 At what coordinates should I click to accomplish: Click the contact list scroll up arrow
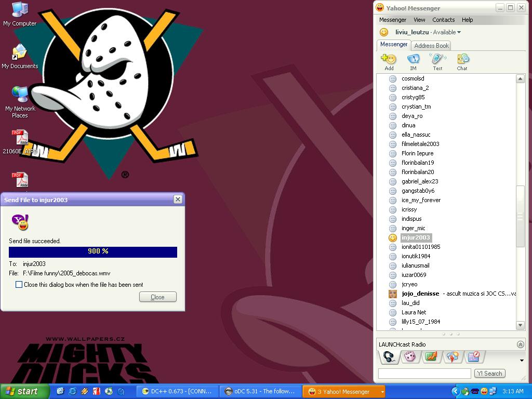click(x=520, y=79)
